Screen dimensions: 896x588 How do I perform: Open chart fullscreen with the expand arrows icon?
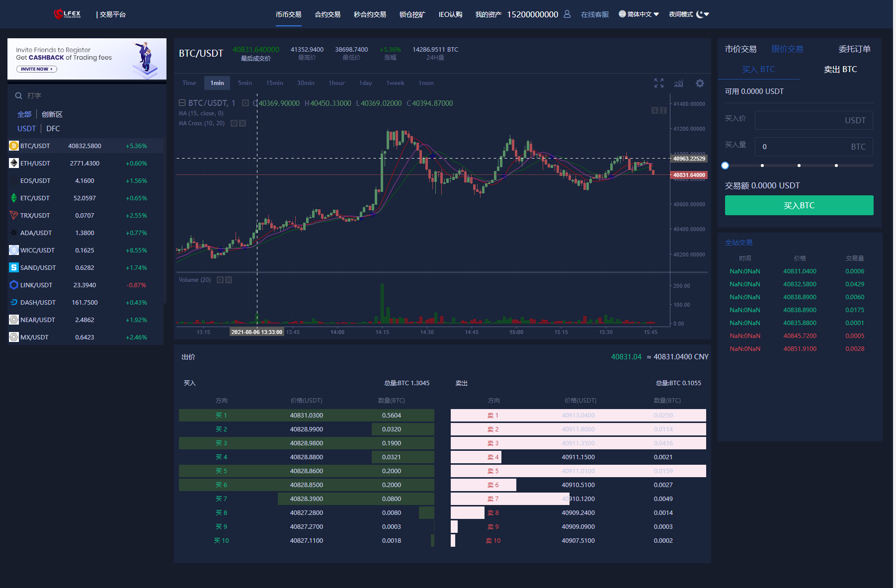pos(658,83)
